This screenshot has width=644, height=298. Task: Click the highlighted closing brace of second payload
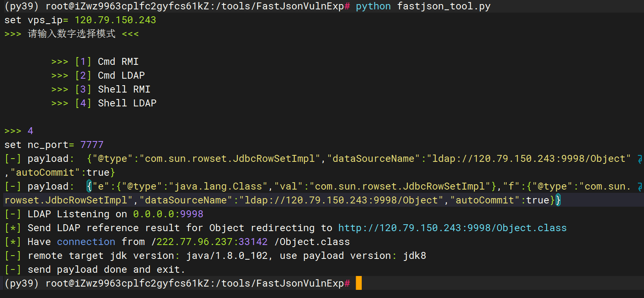pyautogui.click(x=558, y=200)
